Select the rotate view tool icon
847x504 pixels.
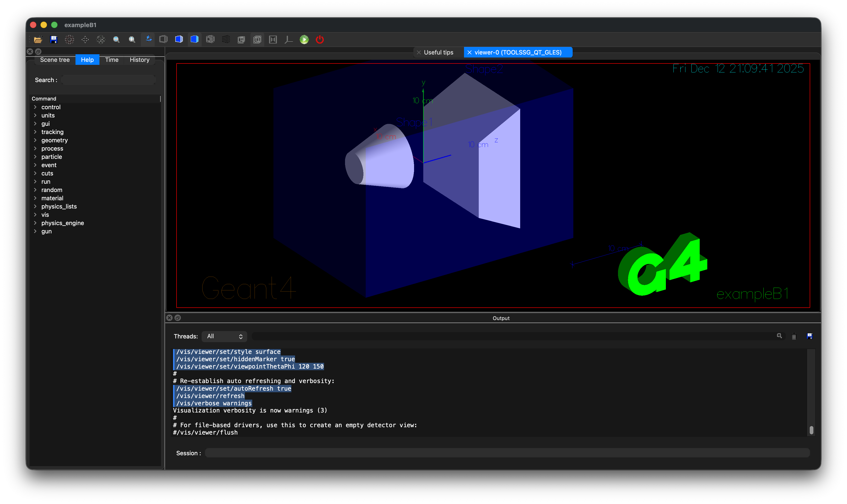click(x=148, y=39)
